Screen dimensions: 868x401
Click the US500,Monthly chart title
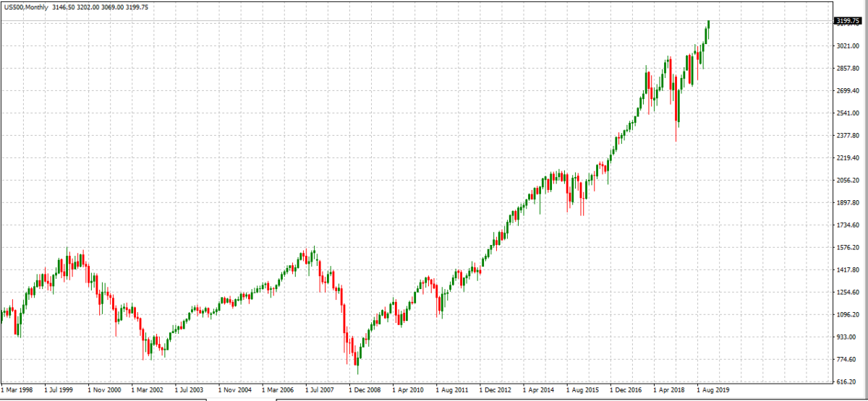[25, 7]
